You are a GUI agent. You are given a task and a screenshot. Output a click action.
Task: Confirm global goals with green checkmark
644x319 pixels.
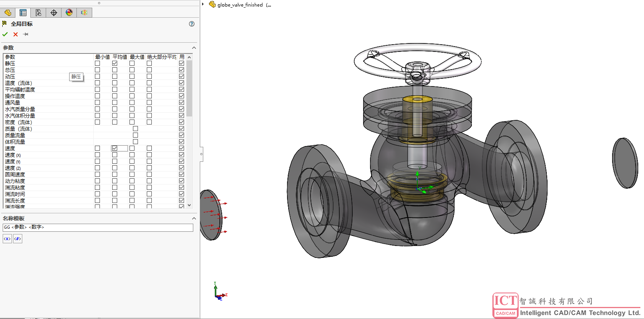[5, 34]
